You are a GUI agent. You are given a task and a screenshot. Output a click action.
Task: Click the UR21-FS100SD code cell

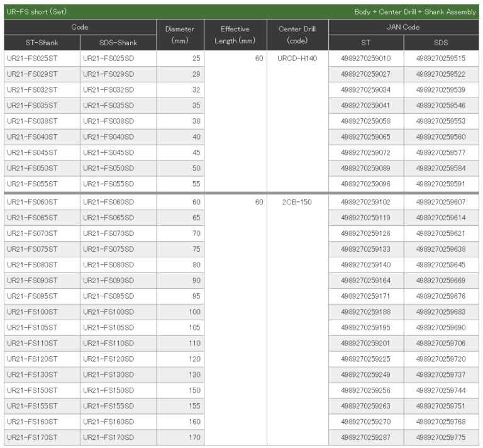(108, 312)
